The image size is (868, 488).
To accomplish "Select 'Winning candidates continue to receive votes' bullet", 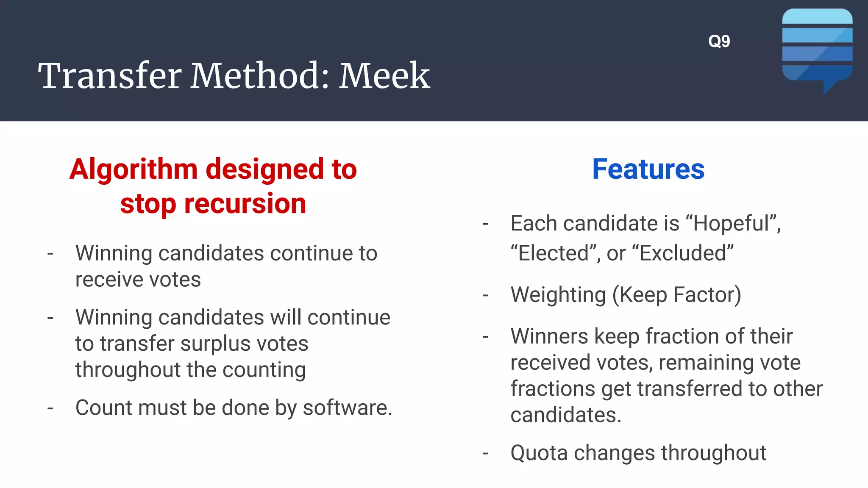I will tap(226, 266).
